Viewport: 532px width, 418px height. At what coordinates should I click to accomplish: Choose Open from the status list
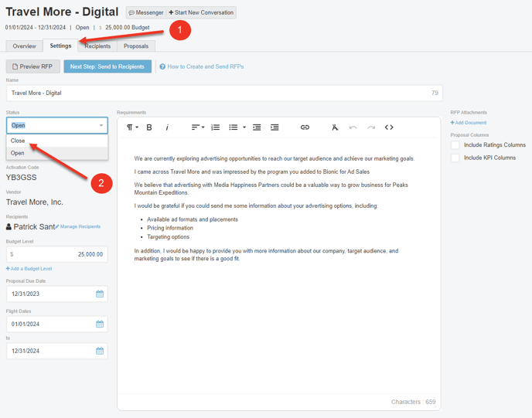point(57,153)
